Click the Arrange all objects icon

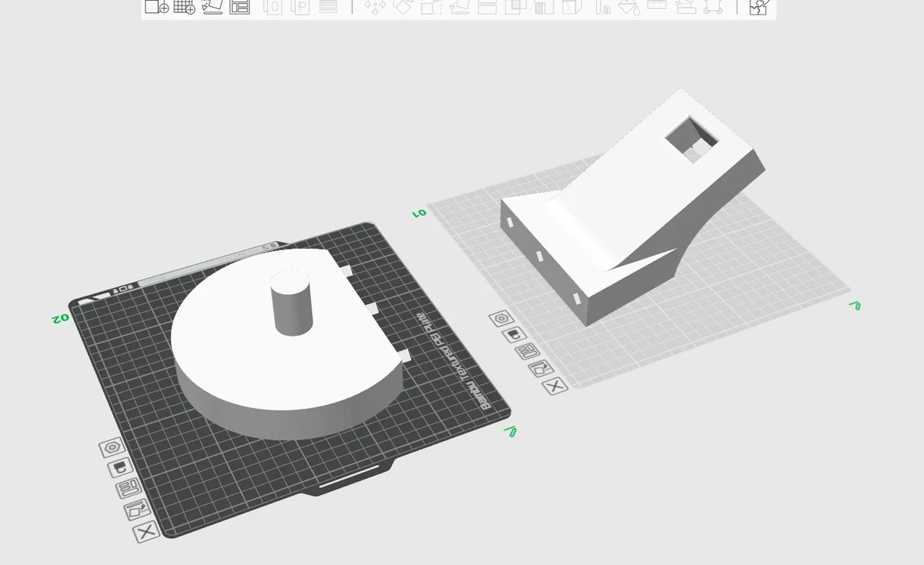[x=239, y=7]
